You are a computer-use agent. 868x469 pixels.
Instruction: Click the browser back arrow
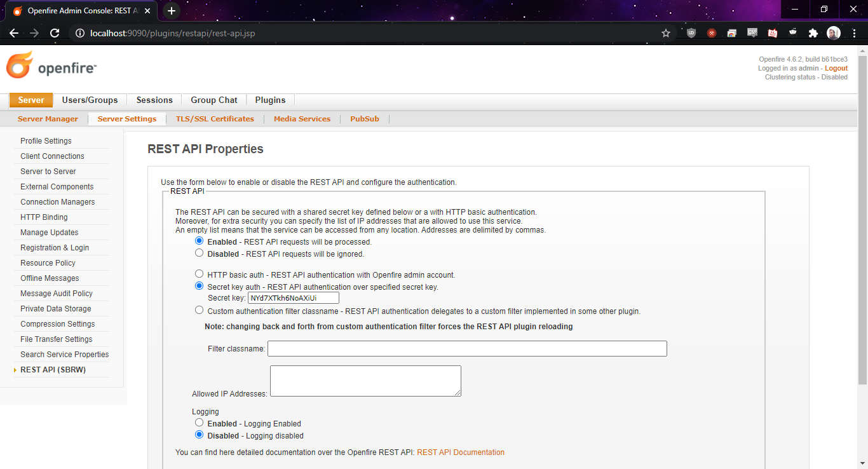click(14, 33)
